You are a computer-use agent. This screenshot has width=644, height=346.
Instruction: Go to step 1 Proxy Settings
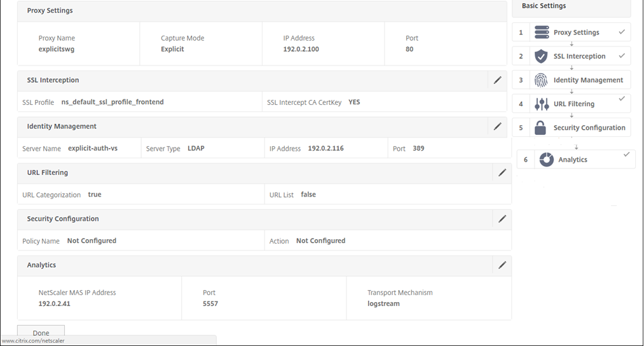(x=576, y=32)
